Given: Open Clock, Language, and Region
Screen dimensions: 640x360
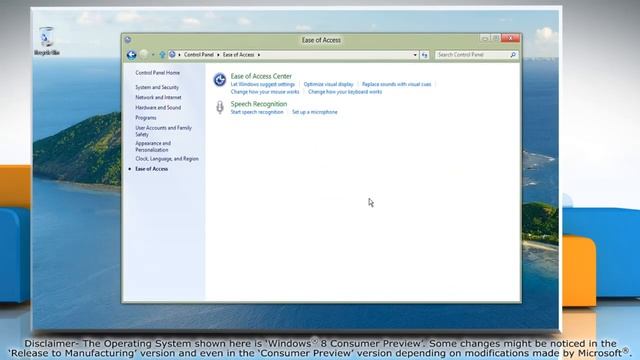Looking at the screenshot, I should click(167, 159).
